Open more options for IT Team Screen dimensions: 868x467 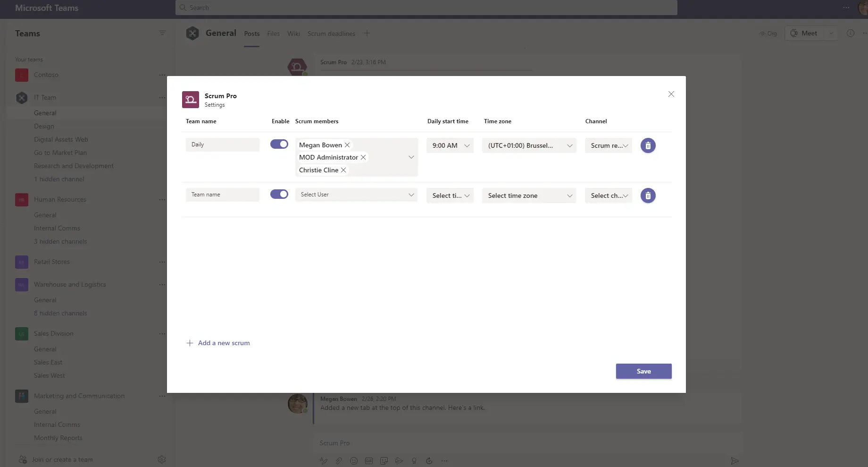162,97
